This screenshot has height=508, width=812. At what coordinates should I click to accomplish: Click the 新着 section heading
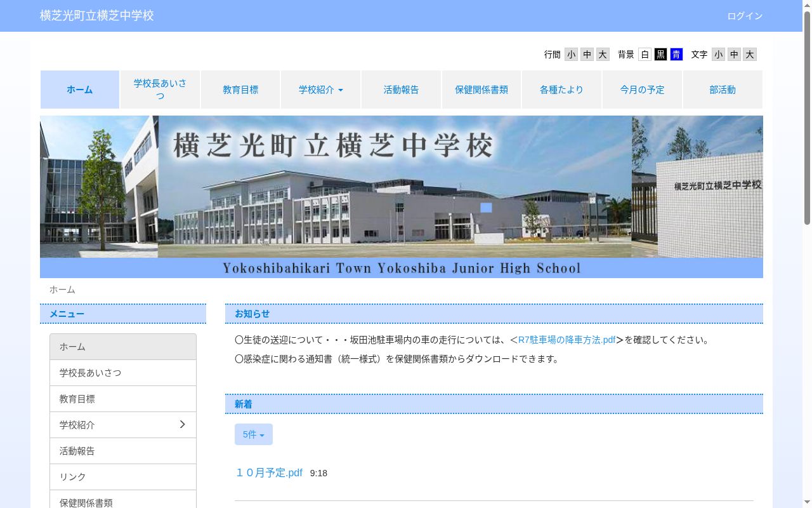click(x=494, y=404)
